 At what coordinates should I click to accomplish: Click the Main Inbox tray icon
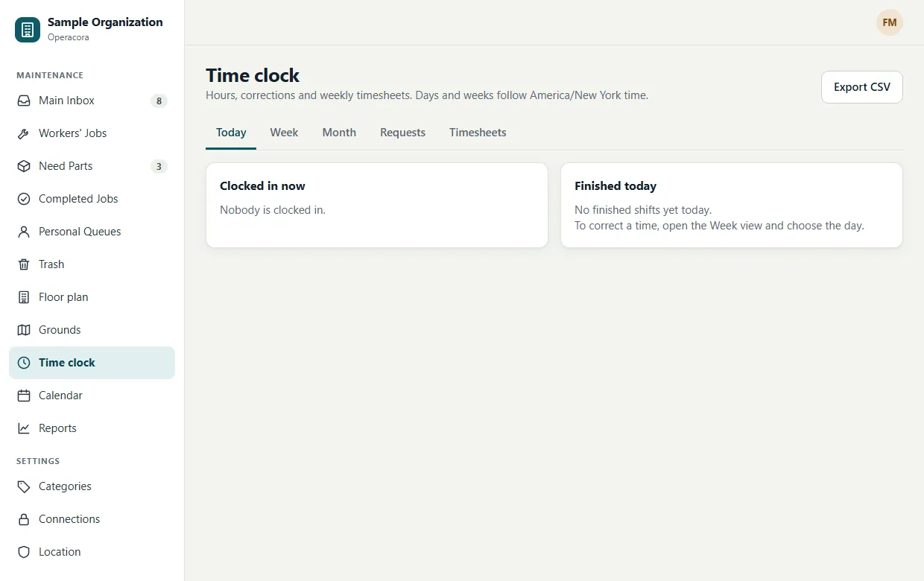coord(24,101)
